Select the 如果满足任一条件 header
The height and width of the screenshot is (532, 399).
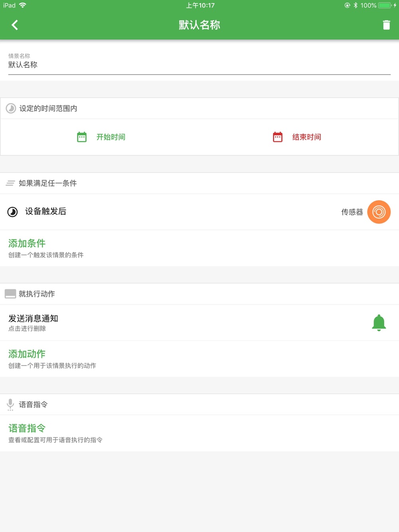pyautogui.click(x=47, y=183)
